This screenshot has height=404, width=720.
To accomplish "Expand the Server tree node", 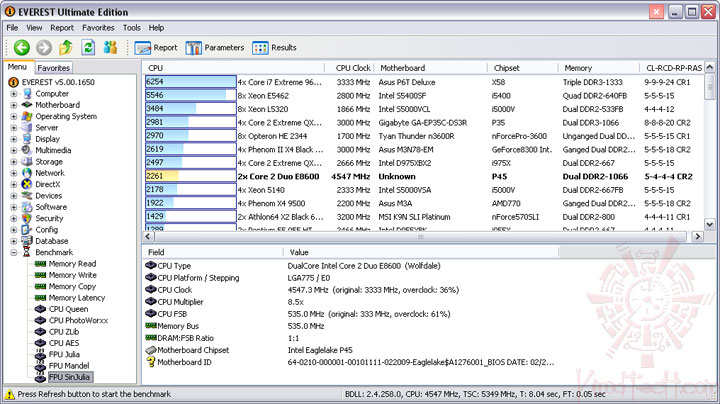I will pyautogui.click(x=14, y=128).
